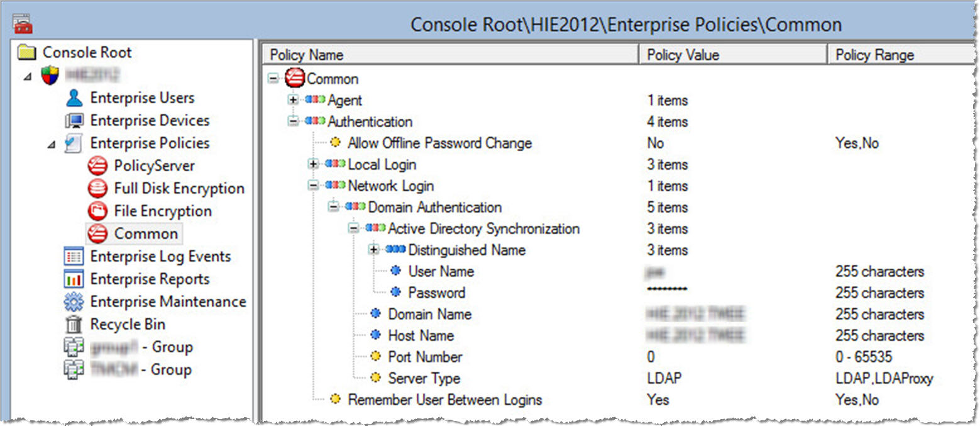Screen dimensions: 980x426
Task: Collapse the Network Login node
Action: pyautogui.click(x=313, y=186)
